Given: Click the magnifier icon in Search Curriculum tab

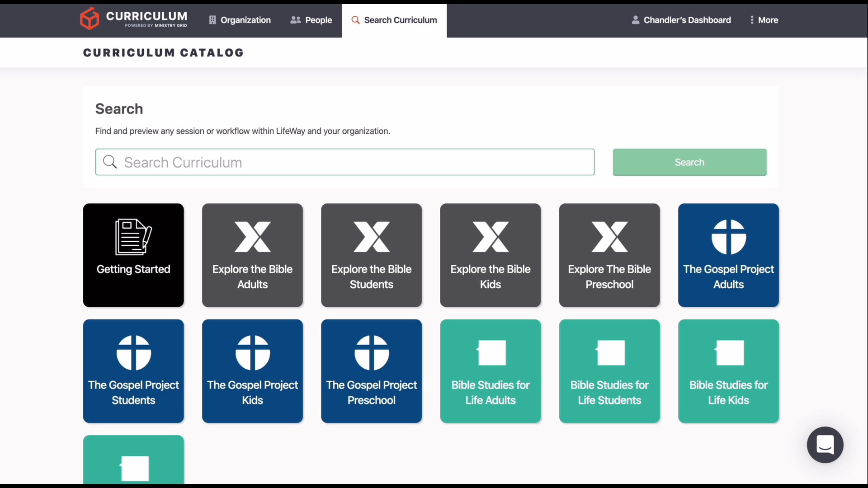Looking at the screenshot, I should click(355, 20).
